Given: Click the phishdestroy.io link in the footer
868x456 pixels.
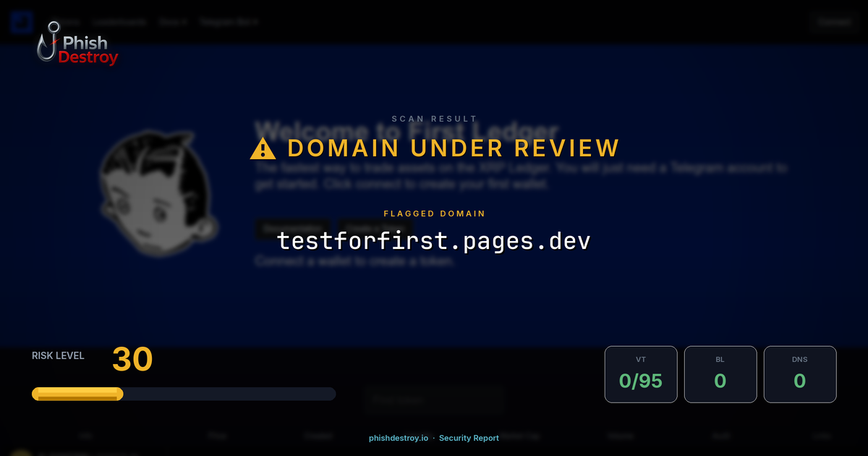Looking at the screenshot, I should (x=397, y=438).
